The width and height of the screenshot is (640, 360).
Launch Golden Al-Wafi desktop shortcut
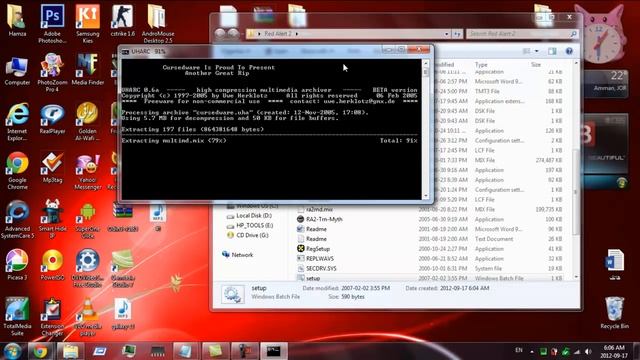[87, 121]
